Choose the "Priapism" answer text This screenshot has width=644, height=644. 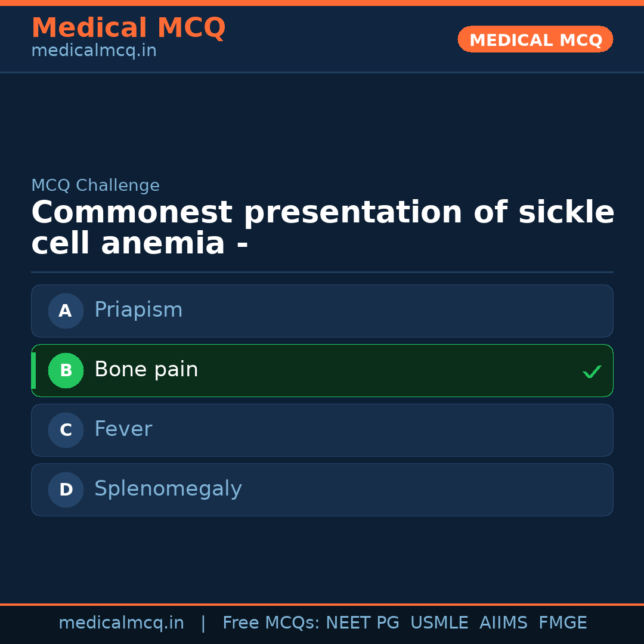138,310
